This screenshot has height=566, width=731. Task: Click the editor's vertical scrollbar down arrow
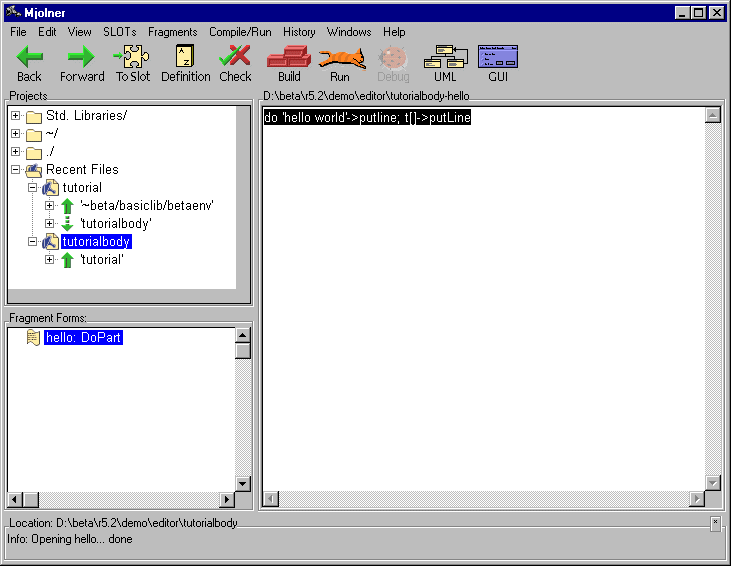(x=713, y=482)
